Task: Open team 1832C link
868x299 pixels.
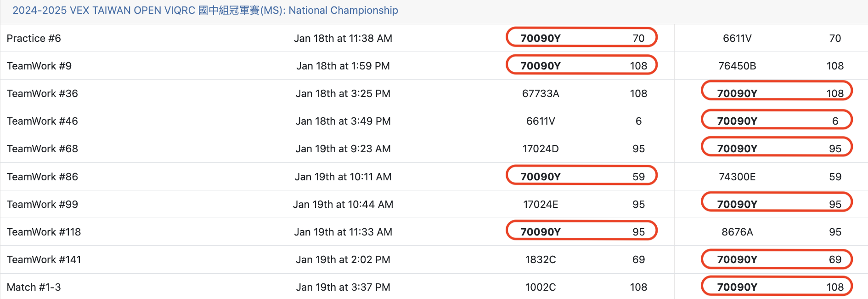Action: tap(540, 259)
